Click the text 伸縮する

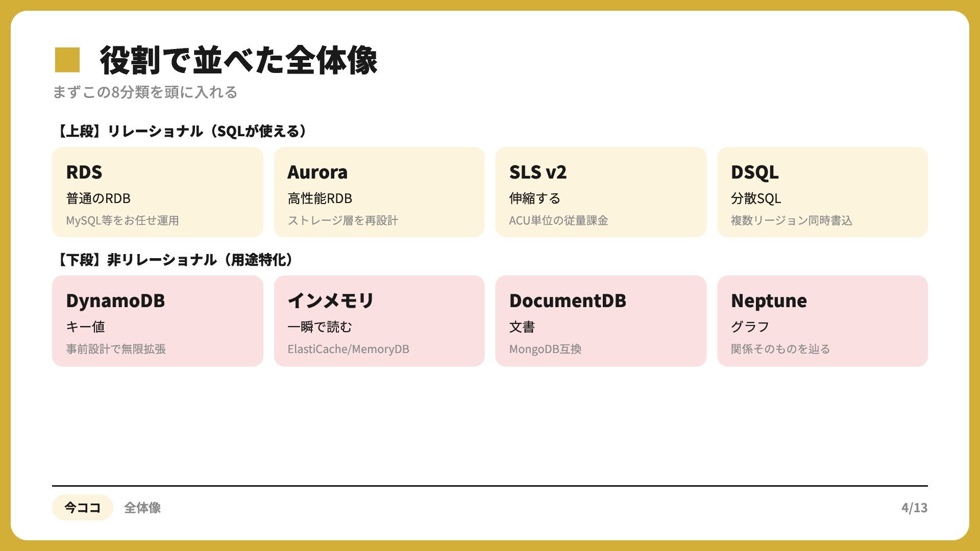pyautogui.click(x=534, y=198)
